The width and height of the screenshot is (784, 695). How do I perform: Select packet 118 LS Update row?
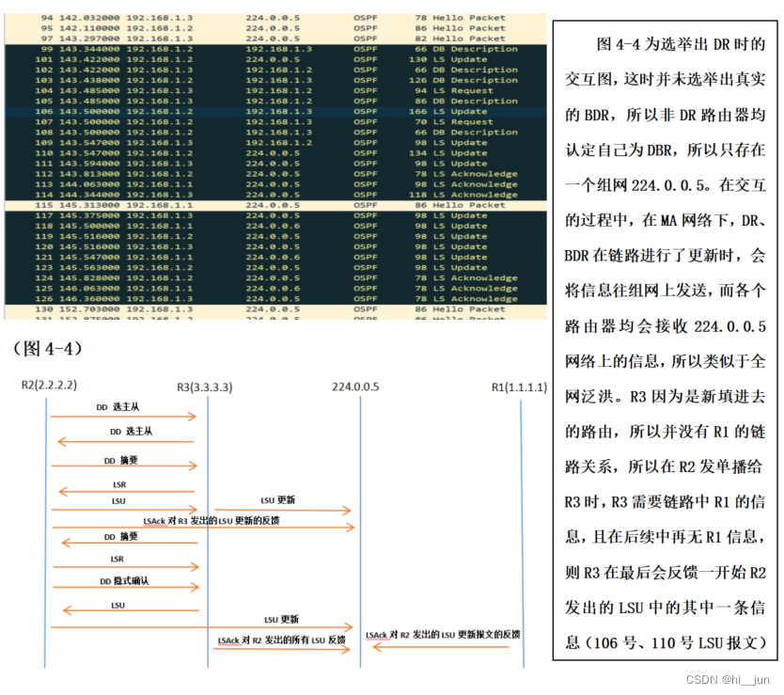point(275,226)
